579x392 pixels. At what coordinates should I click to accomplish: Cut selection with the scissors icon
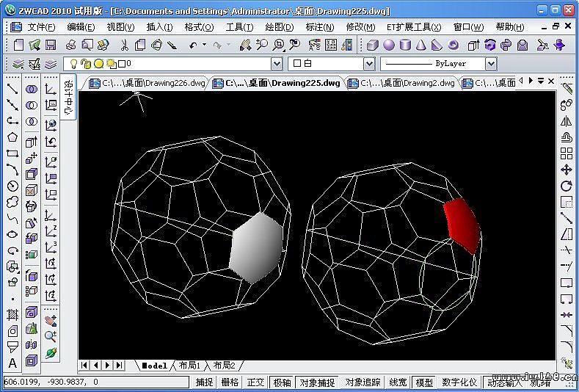tap(125, 45)
